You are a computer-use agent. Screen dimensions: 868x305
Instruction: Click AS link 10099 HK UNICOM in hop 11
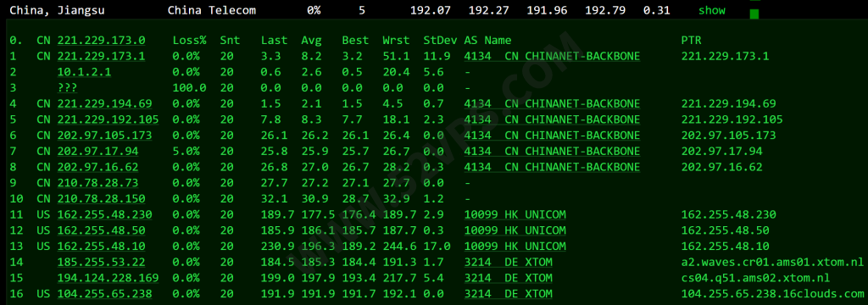click(x=515, y=215)
